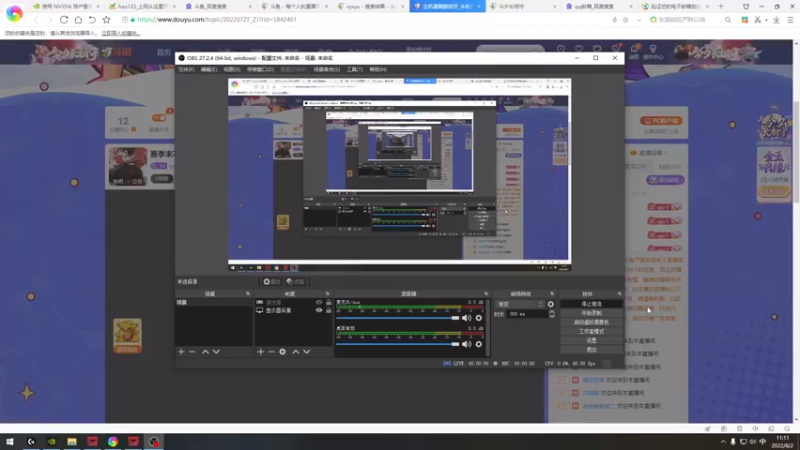The height and width of the screenshot is (450, 800).
Task: Remove the selected source with the minus icon
Action: pos(271,352)
